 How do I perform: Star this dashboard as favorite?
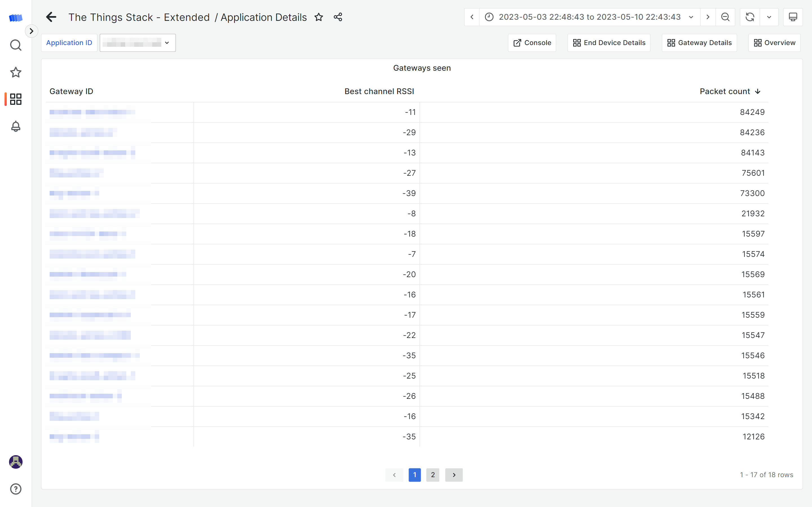(319, 17)
